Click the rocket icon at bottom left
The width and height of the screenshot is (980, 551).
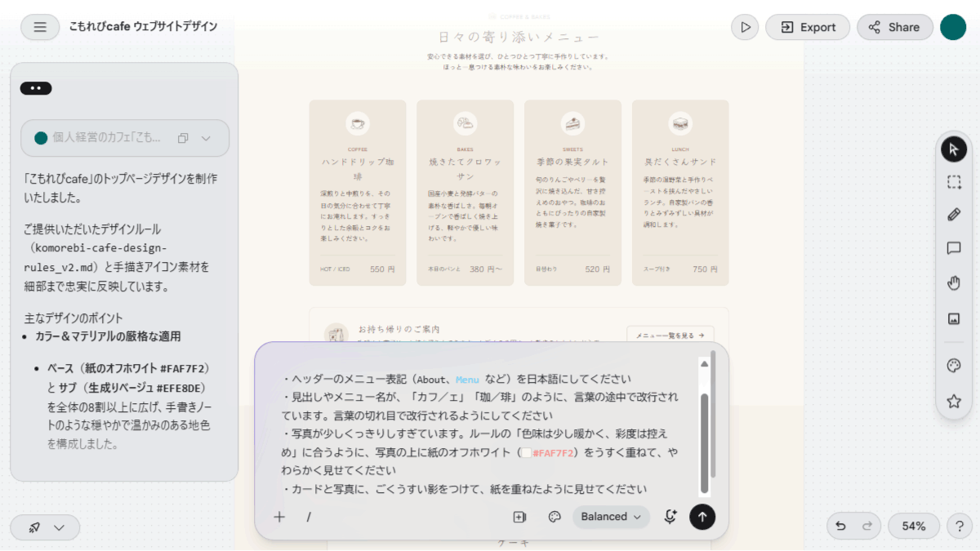(34, 527)
